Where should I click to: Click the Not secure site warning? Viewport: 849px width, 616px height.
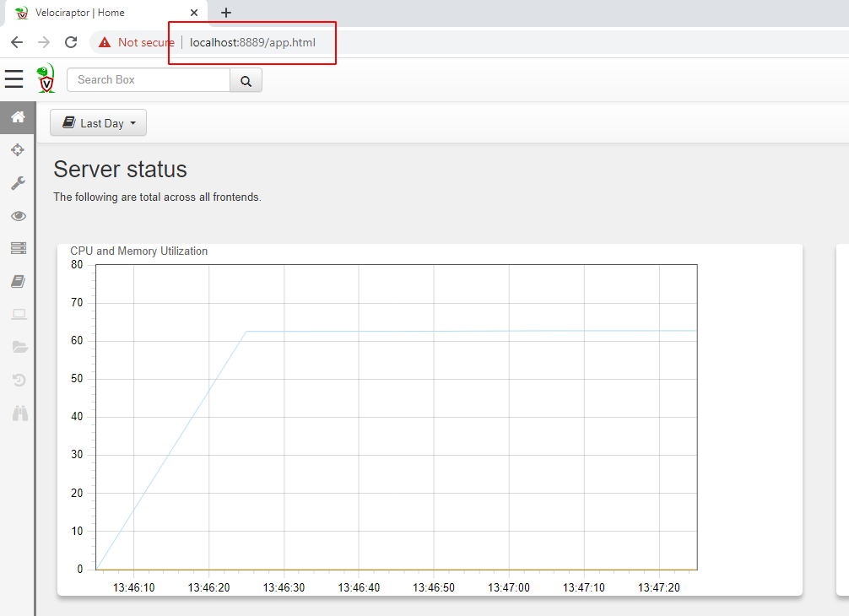click(137, 42)
